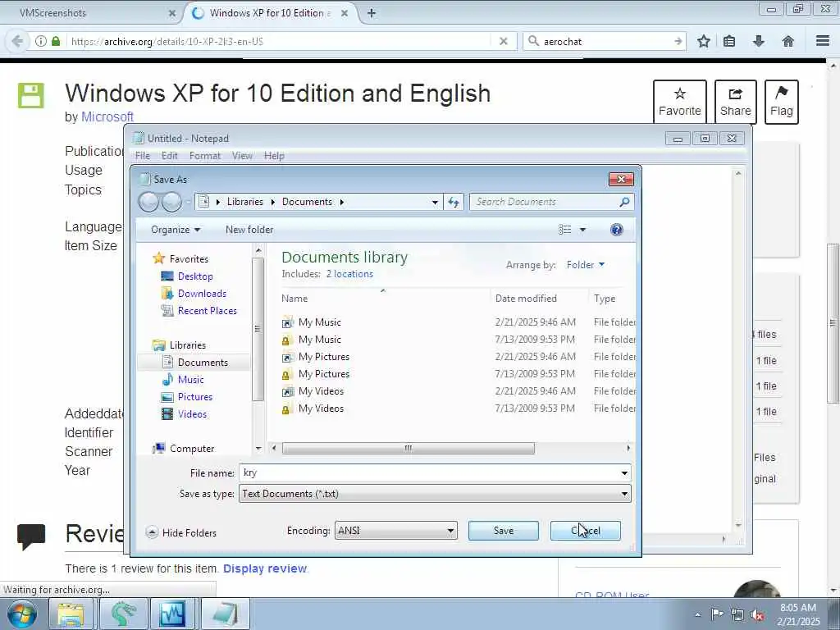Select the Documents library in the sidebar
Viewport: 840px width, 630px height.
tap(203, 363)
